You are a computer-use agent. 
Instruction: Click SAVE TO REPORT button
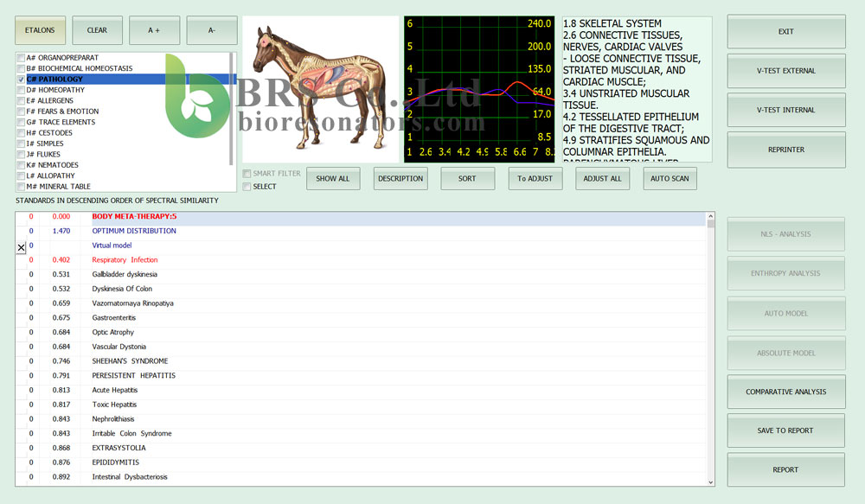tap(786, 431)
